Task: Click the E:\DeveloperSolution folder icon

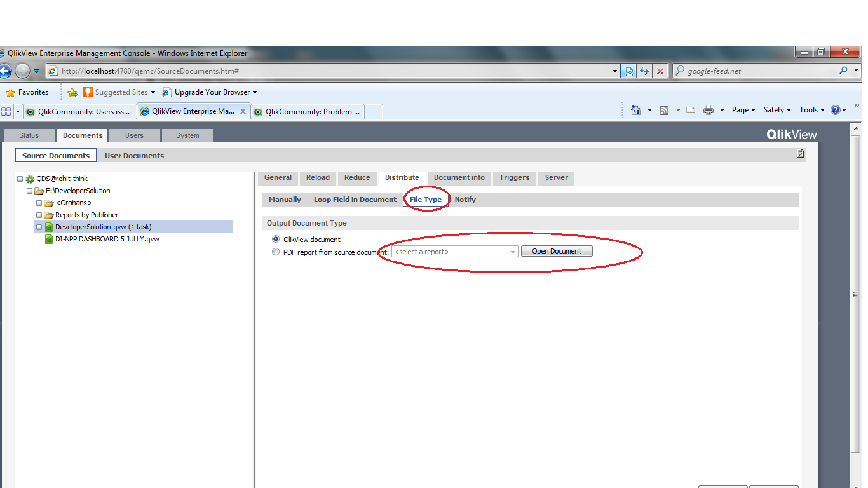Action: (39, 191)
